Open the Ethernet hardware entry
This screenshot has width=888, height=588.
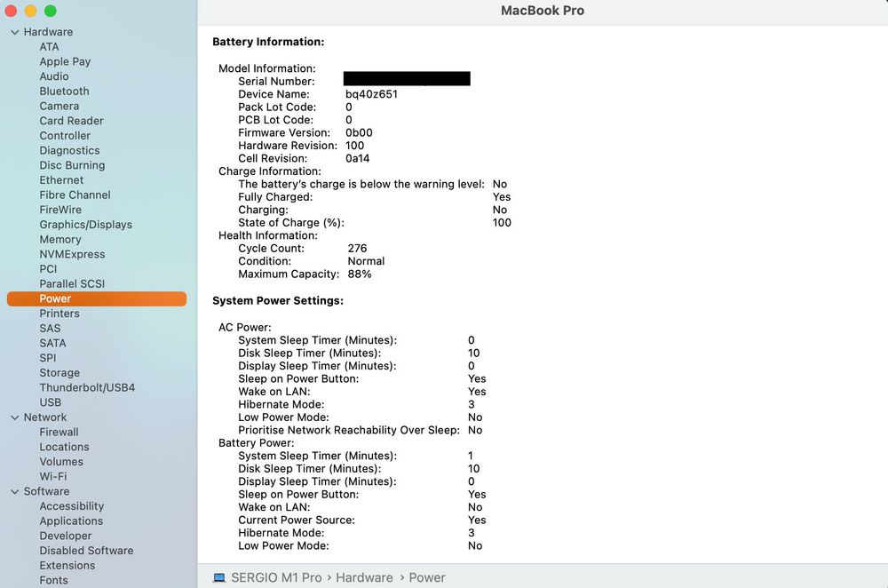coord(61,180)
